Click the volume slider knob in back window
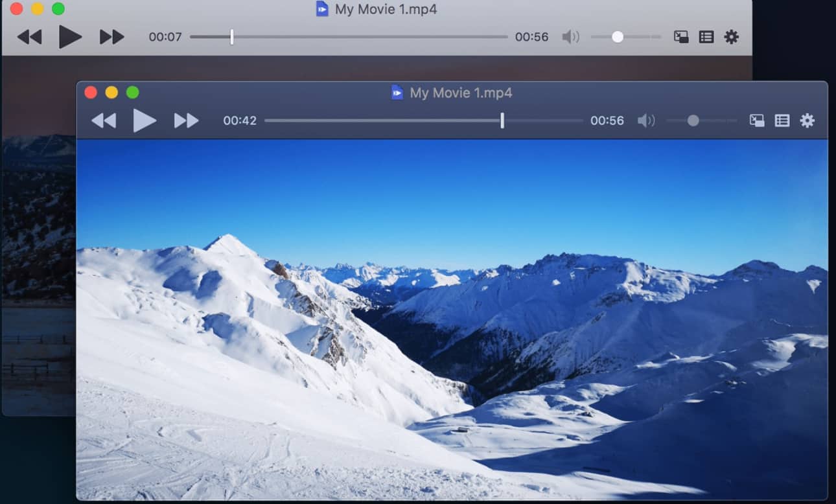836x504 pixels. click(618, 37)
